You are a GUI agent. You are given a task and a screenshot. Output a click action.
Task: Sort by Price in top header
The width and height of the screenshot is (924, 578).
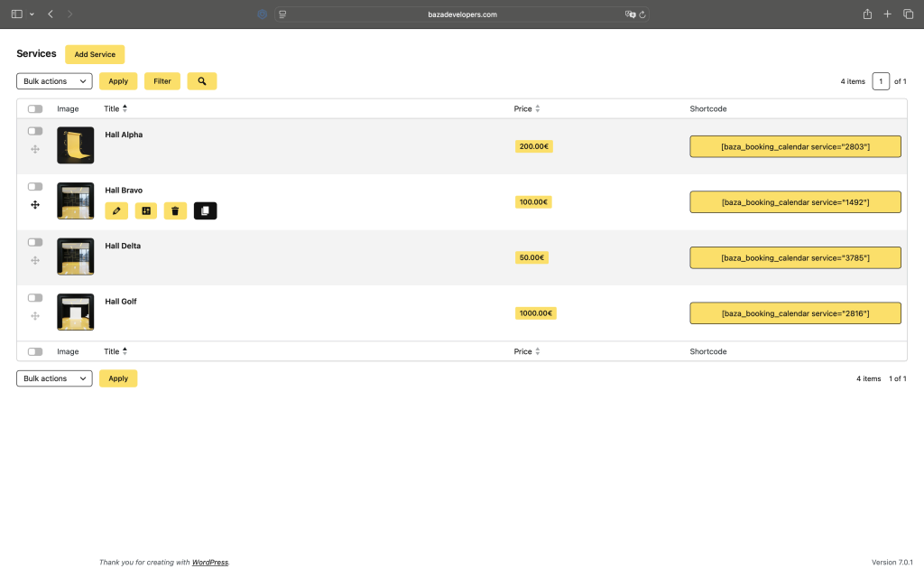[526, 108]
